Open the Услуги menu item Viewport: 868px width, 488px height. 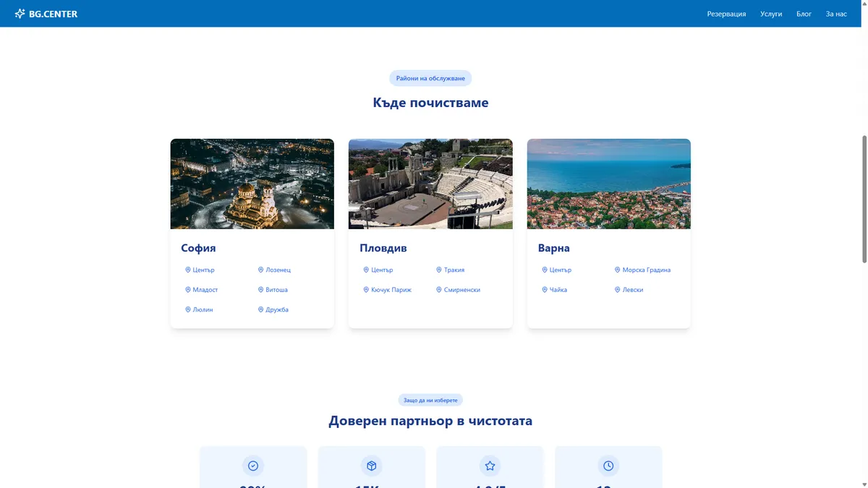coord(771,13)
